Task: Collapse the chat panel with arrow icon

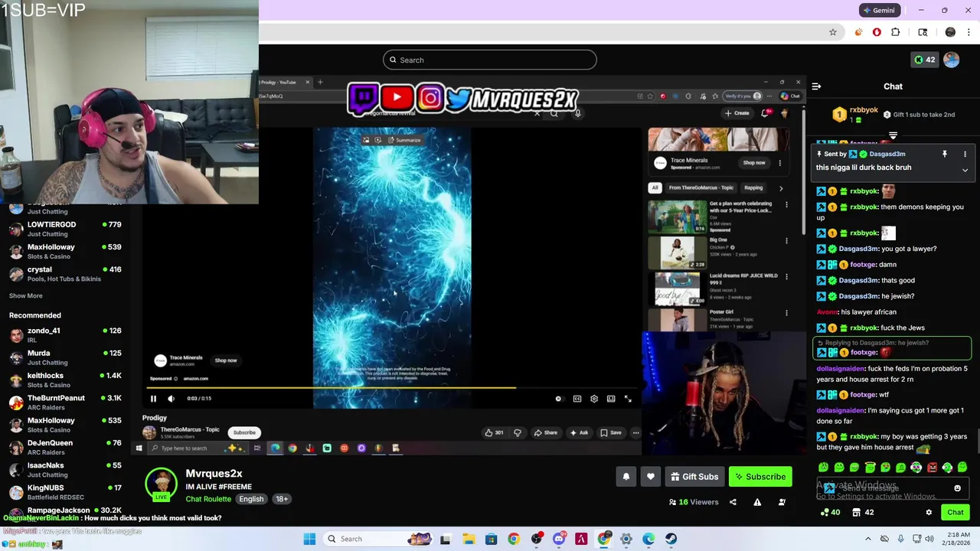Action: pos(816,86)
